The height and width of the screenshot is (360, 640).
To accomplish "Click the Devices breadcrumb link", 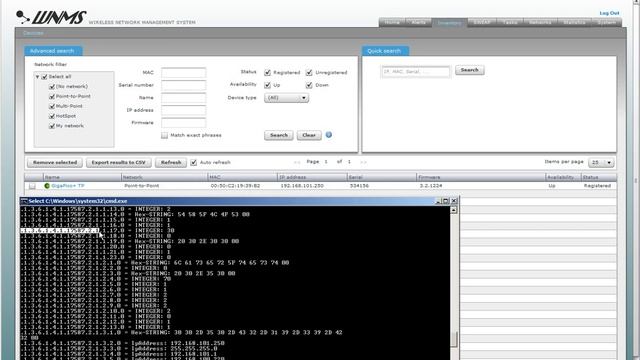I will [33, 33].
